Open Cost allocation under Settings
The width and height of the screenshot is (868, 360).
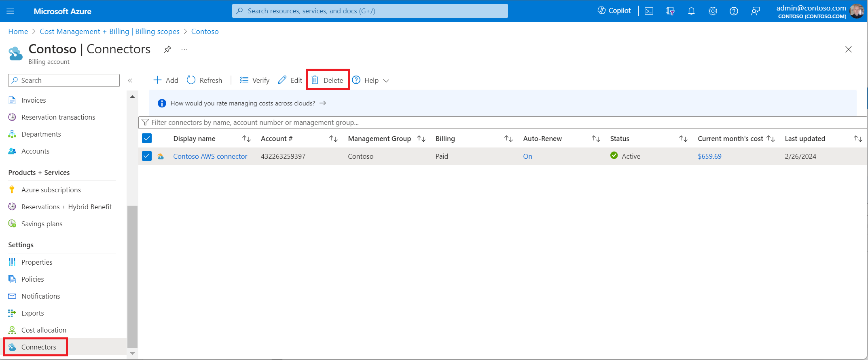pyautogui.click(x=44, y=330)
